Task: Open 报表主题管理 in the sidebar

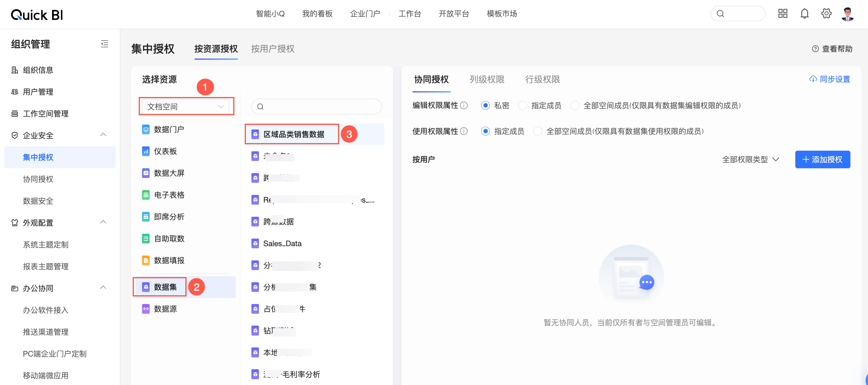Action: (45, 266)
